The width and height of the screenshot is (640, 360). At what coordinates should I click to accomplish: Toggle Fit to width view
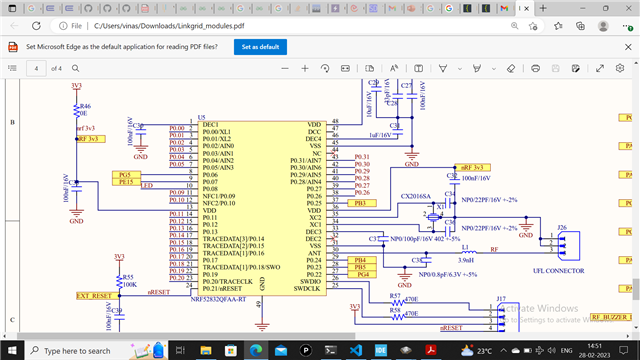pyautogui.click(x=345, y=69)
